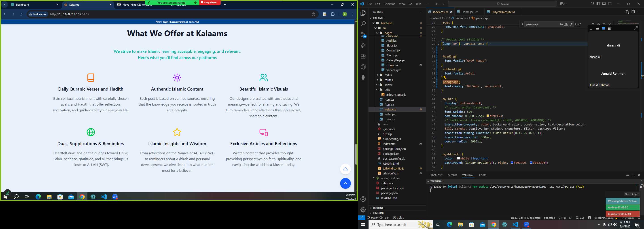
Task: Click main* git branch in status bar
Action: coord(373,218)
